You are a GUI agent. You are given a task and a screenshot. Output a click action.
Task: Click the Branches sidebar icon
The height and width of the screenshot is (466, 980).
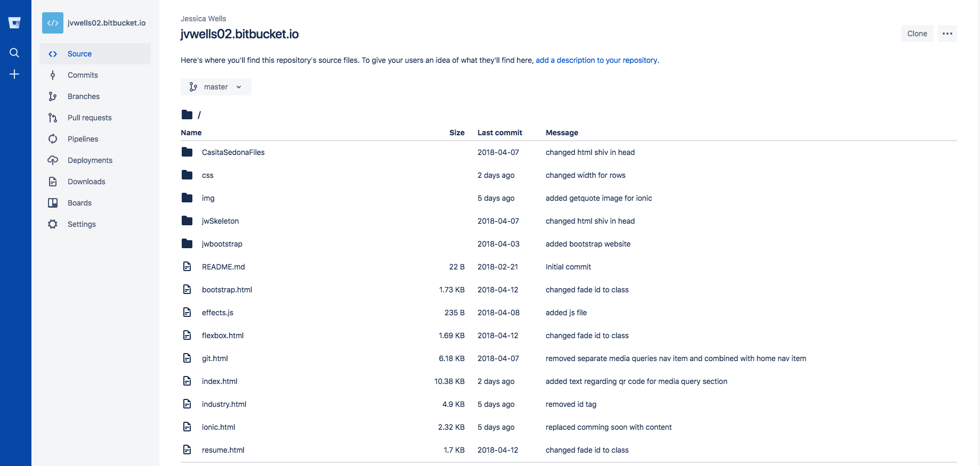53,96
